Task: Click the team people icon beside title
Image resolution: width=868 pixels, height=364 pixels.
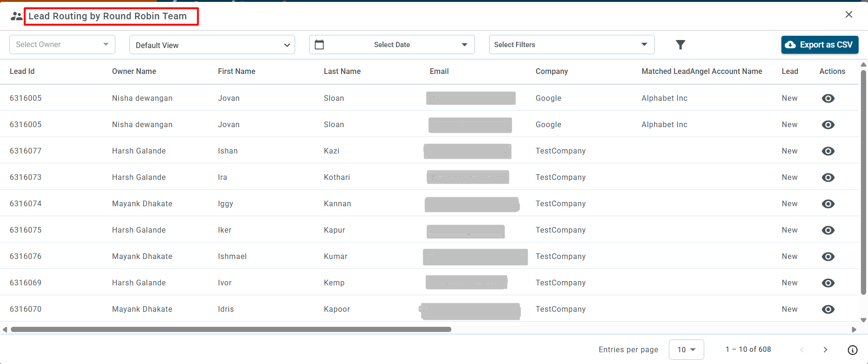Action: pyautogui.click(x=16, y=16)
